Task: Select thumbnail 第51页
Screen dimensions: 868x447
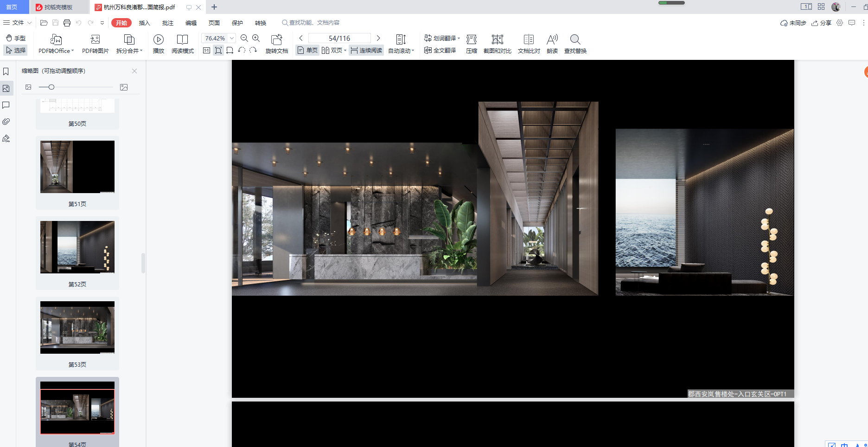Action: click(77, 173)
